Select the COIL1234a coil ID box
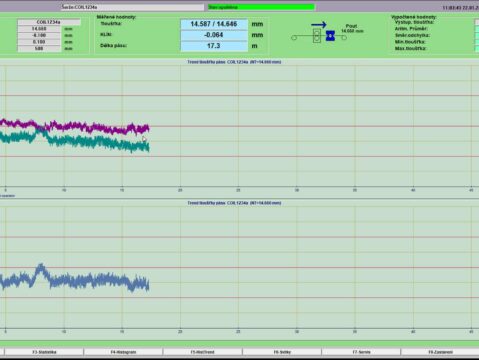Viewport: 479px width, 360px height. click(x=49, y=22)
